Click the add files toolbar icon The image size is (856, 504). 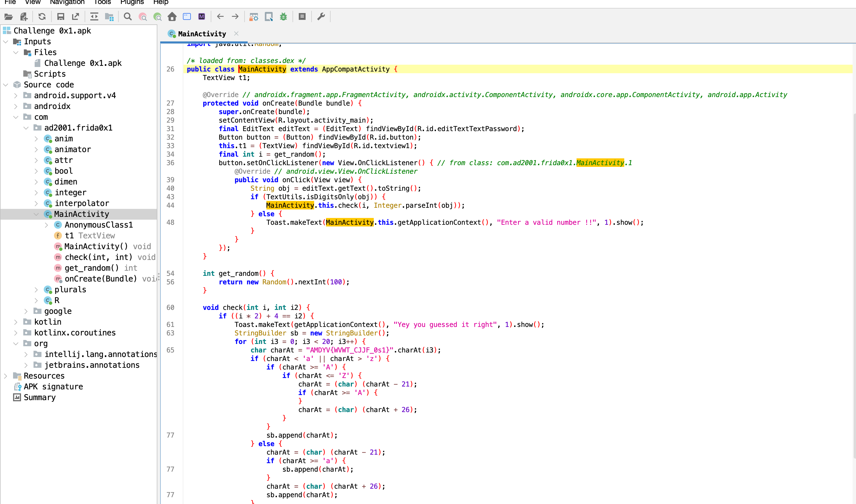[24, 17]
